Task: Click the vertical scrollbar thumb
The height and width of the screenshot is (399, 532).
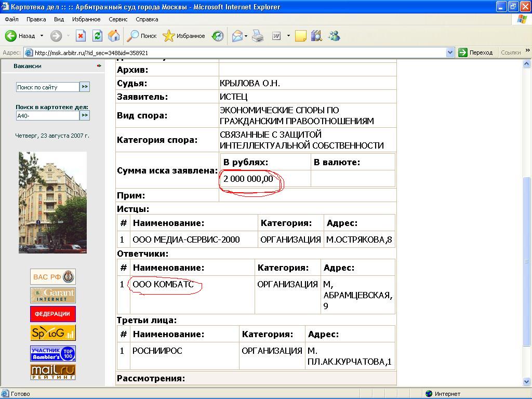Action: pyautogui.click(x=527, y=262)
